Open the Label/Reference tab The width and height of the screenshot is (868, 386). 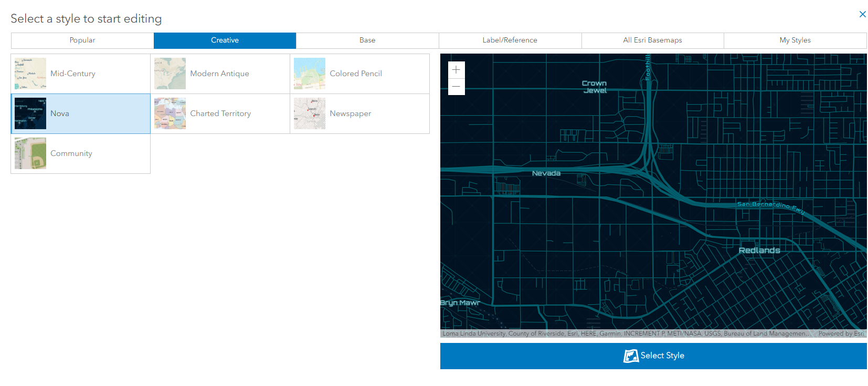pos(510,40)
